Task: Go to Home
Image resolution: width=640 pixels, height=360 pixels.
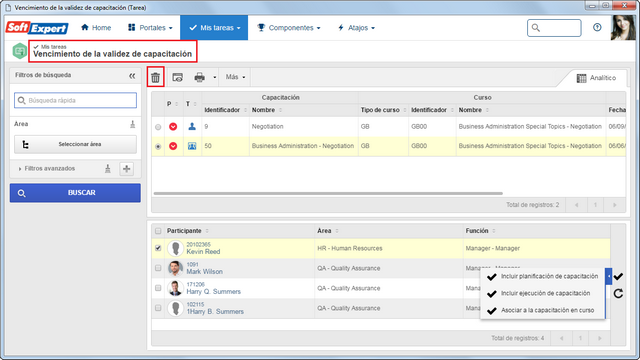Action: coord(96,28)
